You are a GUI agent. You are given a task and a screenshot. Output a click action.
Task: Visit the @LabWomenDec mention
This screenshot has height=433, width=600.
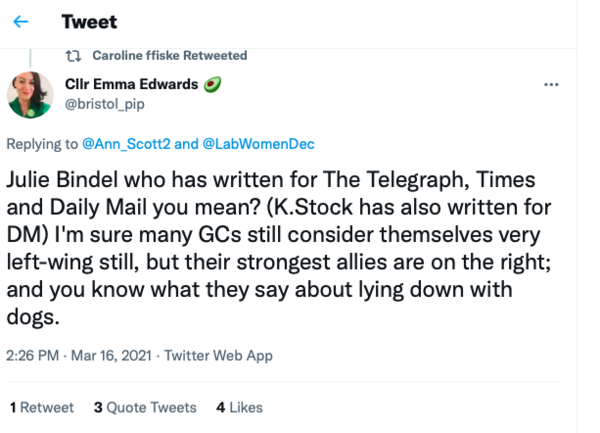pos(259,144)
